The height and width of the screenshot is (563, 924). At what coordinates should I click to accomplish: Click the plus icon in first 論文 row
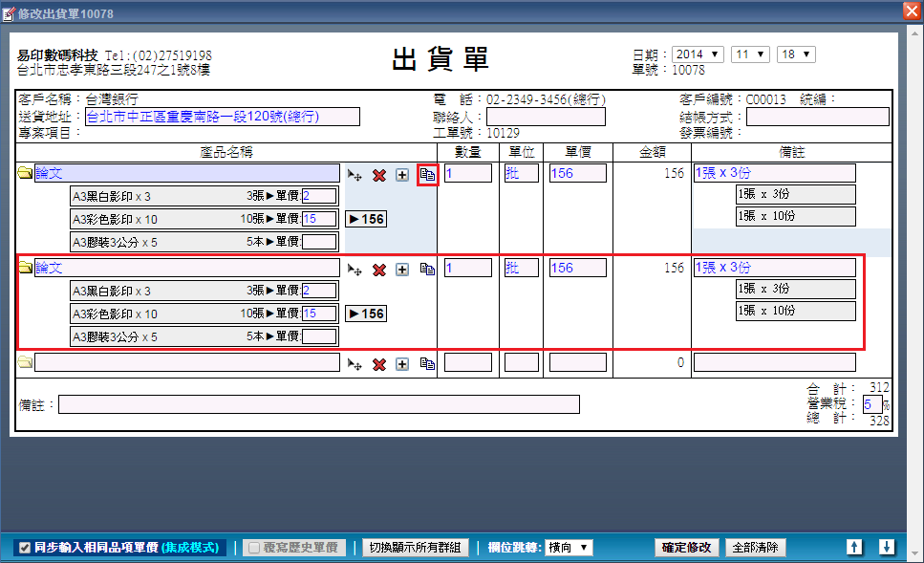402,175
